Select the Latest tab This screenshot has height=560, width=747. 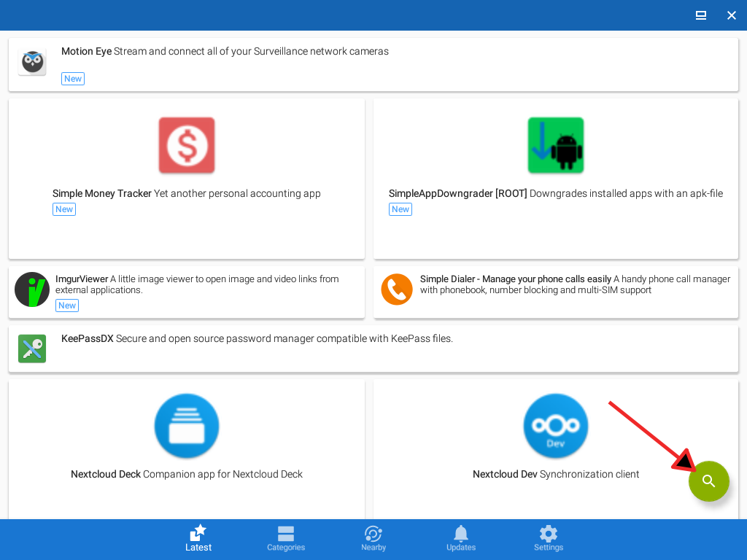coord(198,539)
